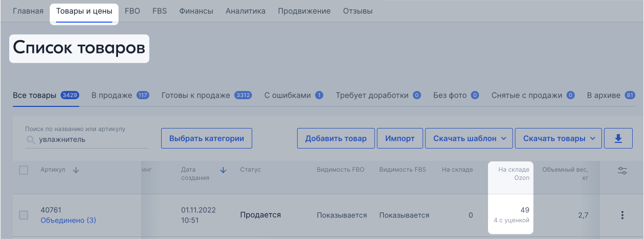The height and width of the screenshot is (239, 644).
Task: Check the box for product 40761
Action: (x=24, y=215)
